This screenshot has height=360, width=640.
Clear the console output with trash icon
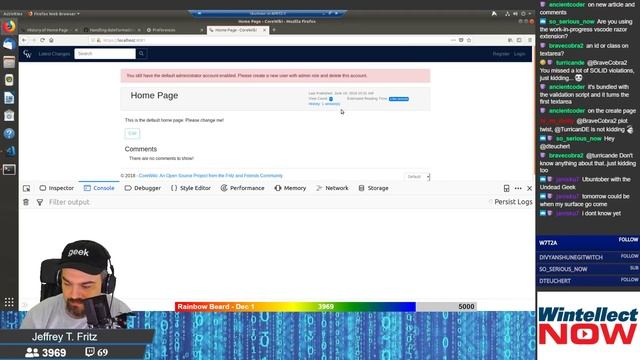pyautogui.click(x=26, y=202)
